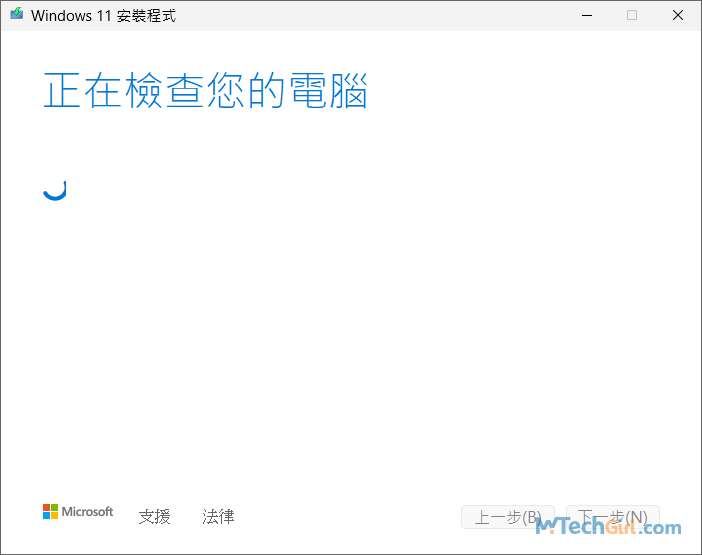Click the blue square of Microsoft logo
This screenshot has height=555, width=702.
point(46,516)
